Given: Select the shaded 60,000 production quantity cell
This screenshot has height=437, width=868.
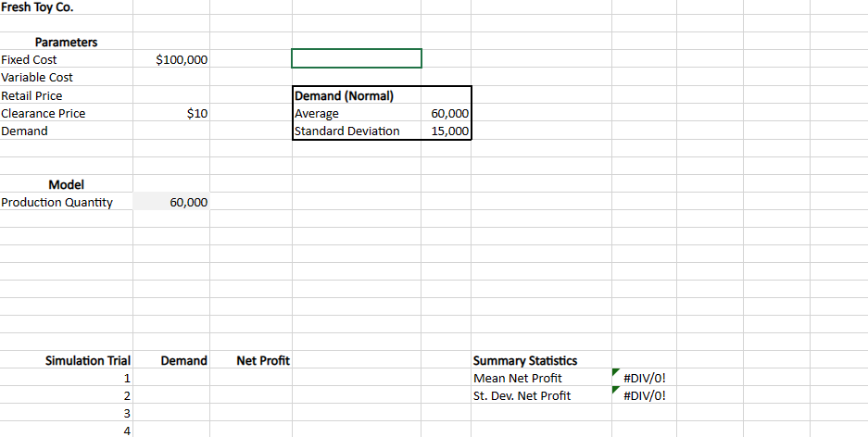Looking at the screenshot, I should [x=171, y=202].
